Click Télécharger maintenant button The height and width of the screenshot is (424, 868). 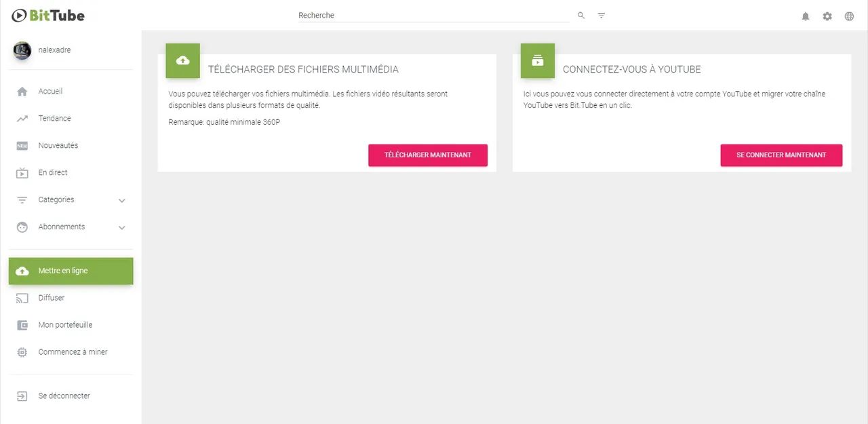click(428, 155)
